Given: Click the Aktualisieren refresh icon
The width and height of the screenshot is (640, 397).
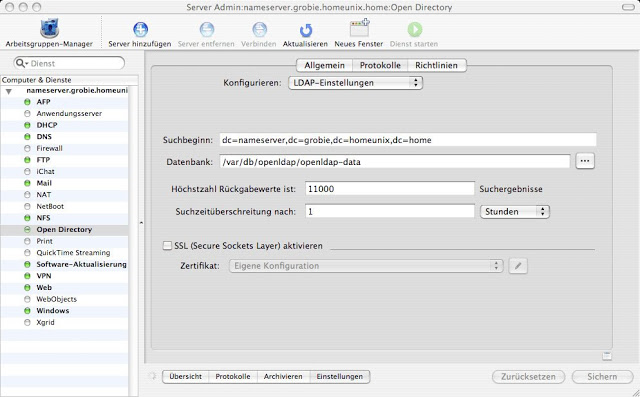Looking at the screenshot, I should (x=305, y=30).
